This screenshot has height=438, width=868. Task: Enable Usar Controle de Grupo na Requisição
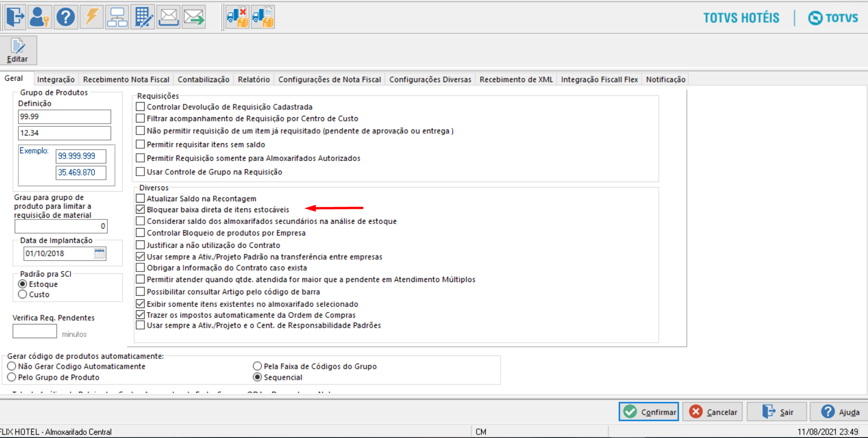[x=141, y=172]
